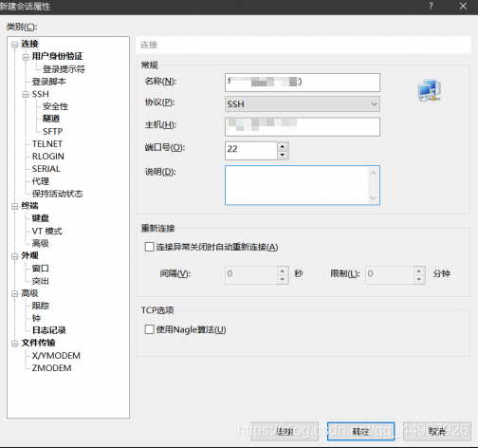Image resolution: width=478 pixels, height=448 pixels.
Task: Select 用户身份验证 in the tree
Action: 57,56
